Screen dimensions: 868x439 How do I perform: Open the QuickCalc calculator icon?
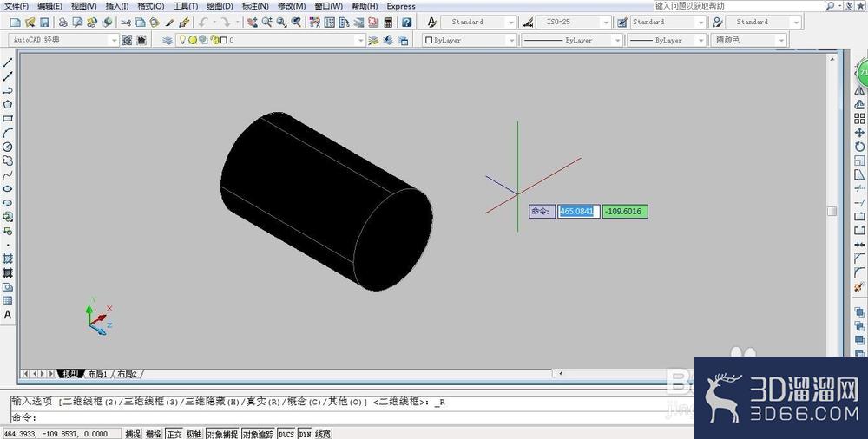point(388,23)
